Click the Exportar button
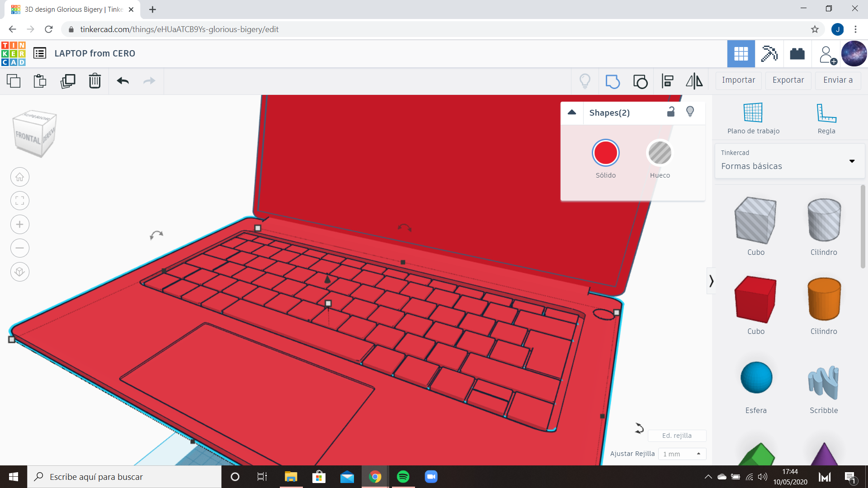Screen dimensions: 868x488 click(x=788, y=80)
